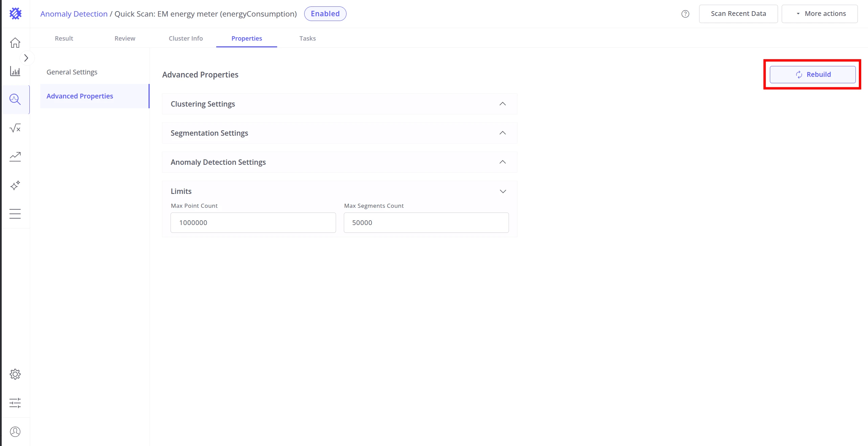Click the Advanced Properties page heading
The height and width of the screenshot is (446, 868).
(x=200, y=75)
